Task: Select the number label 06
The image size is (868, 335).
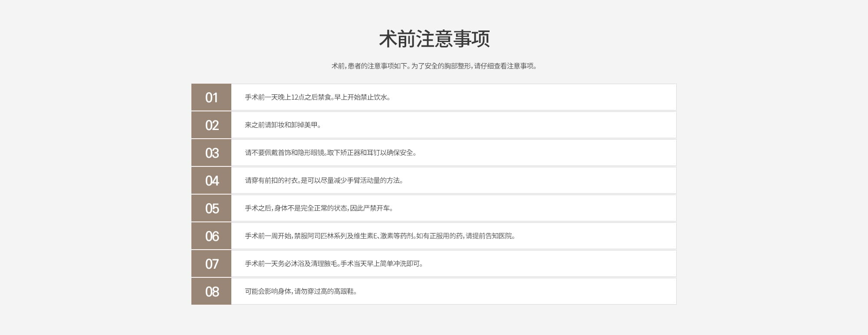Action: click(211, 236)
